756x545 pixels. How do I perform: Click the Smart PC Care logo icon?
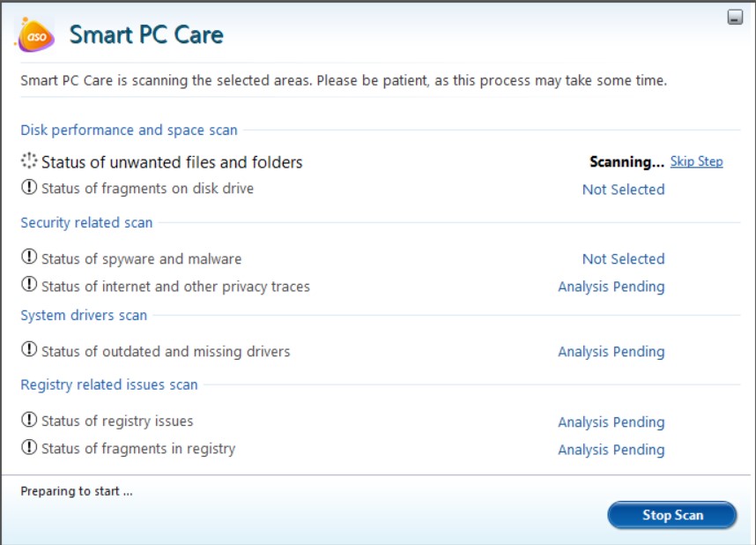[x=33, y=35]
